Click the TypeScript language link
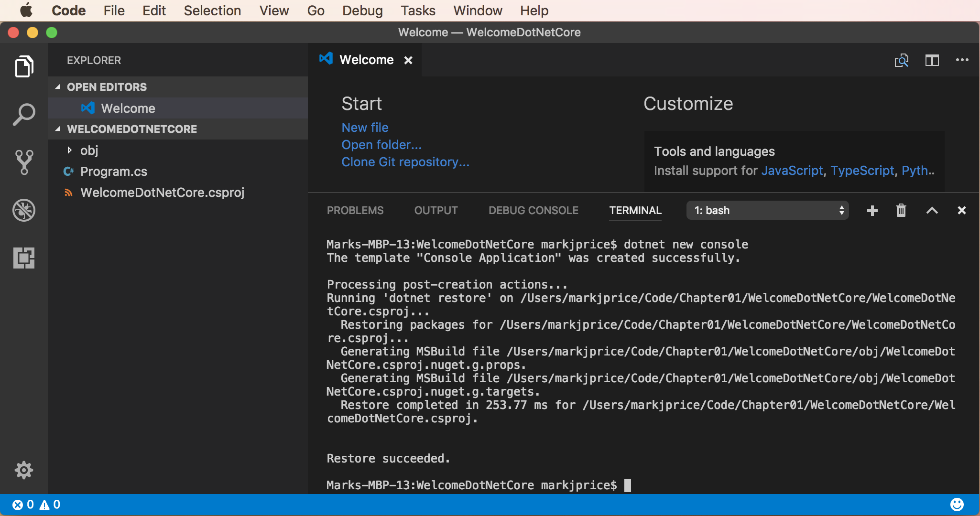The image size is (980, 516). tap(862, 171)
